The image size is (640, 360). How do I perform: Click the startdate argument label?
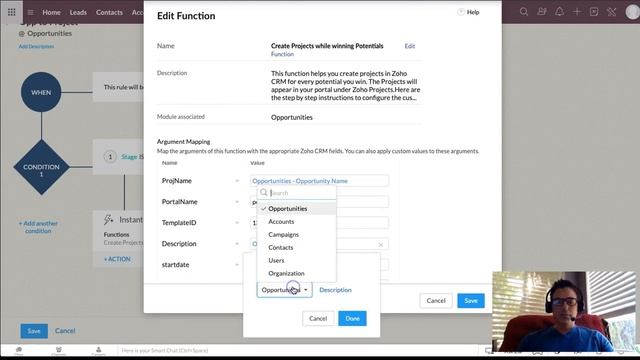tap(176, 264)
